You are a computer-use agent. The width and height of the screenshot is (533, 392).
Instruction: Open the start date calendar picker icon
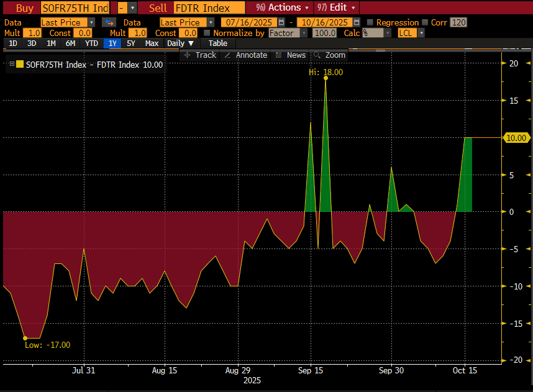(281, 22)
